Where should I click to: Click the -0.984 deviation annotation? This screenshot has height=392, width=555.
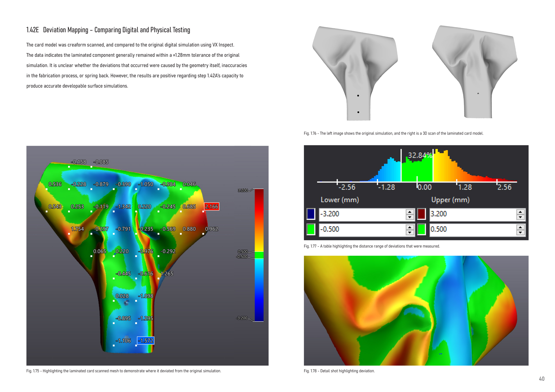pos(168,184)
